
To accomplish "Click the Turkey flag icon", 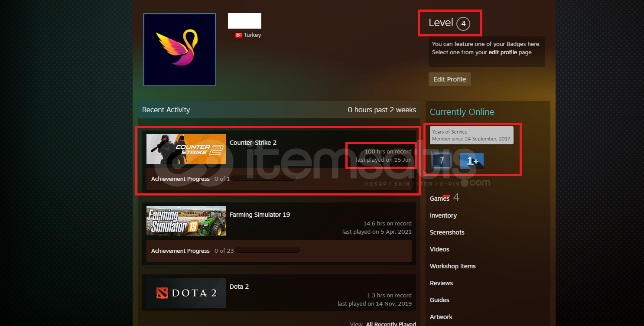I will pos(239,35).
